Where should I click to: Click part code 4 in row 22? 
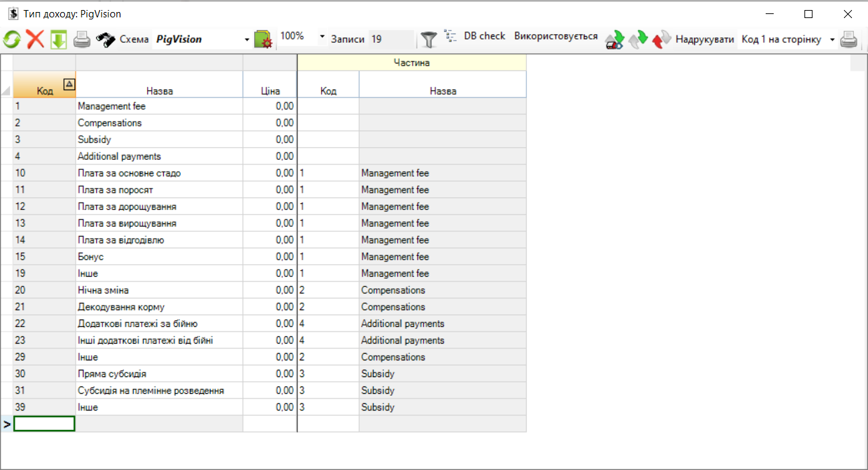[328, 324]
